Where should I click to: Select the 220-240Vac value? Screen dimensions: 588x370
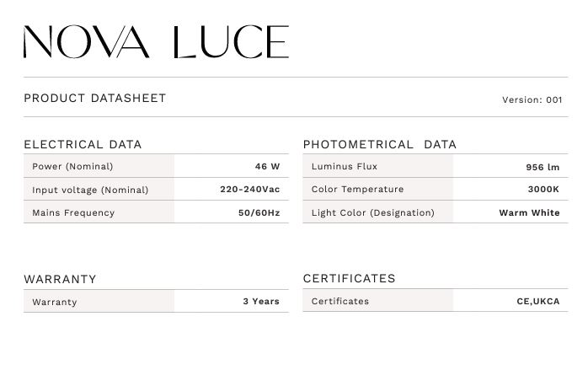coord(249,189)
